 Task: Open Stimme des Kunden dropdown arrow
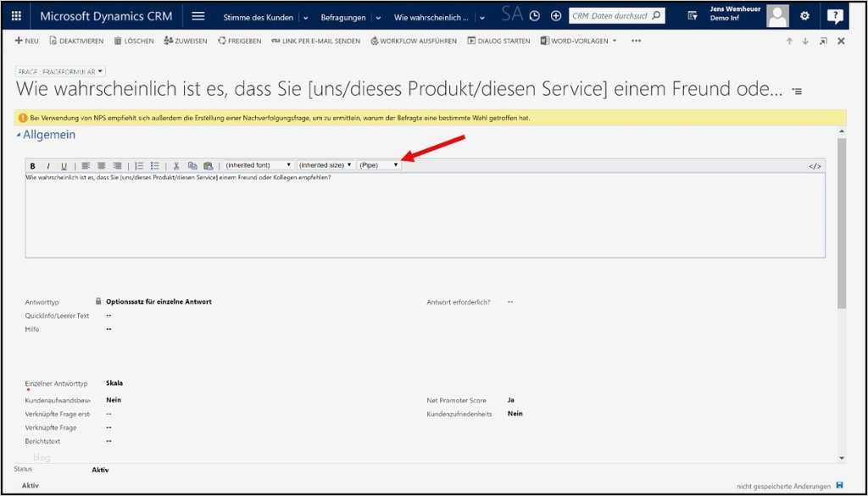(x=305, y=18)
